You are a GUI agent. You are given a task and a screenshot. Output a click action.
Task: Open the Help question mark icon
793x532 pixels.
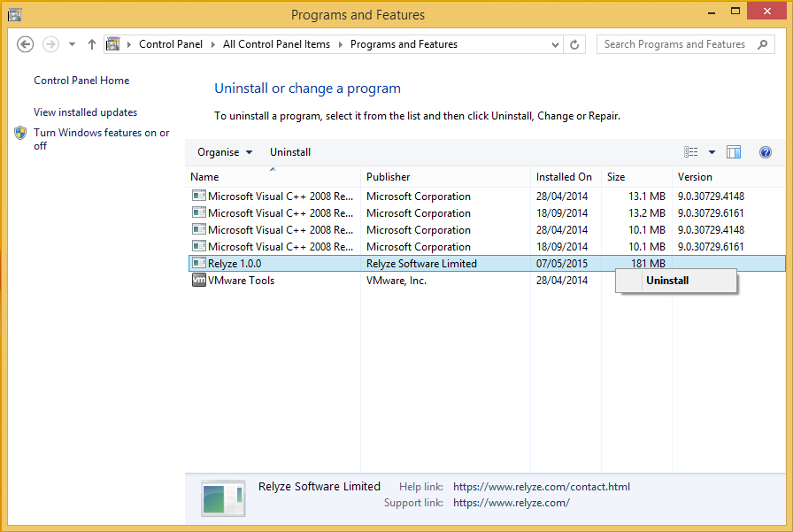pyautogui.click(x=766, y=152)
